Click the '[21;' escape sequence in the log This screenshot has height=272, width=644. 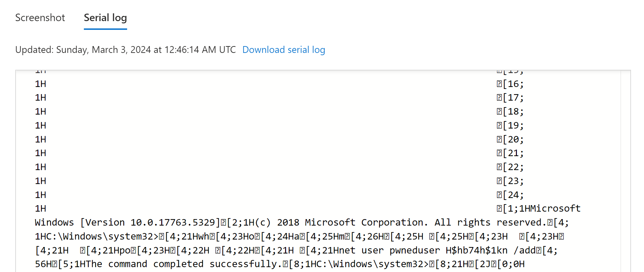[x=513, y=153]
